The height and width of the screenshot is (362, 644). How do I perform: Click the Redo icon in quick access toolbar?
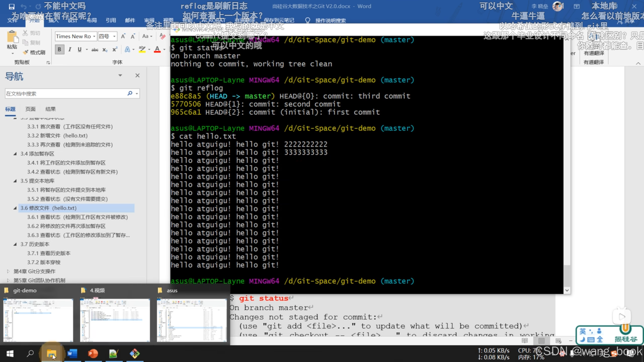click(x=38, y=6)
